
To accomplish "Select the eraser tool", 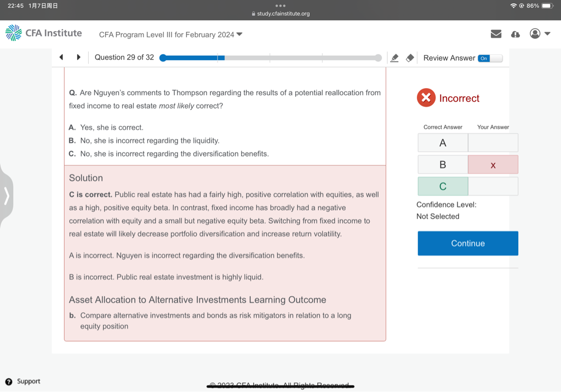I will pyautogui.click(x=409, y=58).
